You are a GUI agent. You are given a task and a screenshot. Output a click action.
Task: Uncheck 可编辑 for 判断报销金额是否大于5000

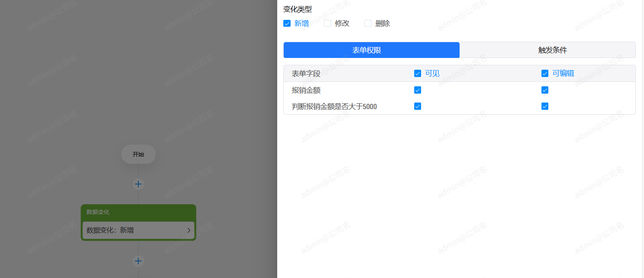(545, 106)
